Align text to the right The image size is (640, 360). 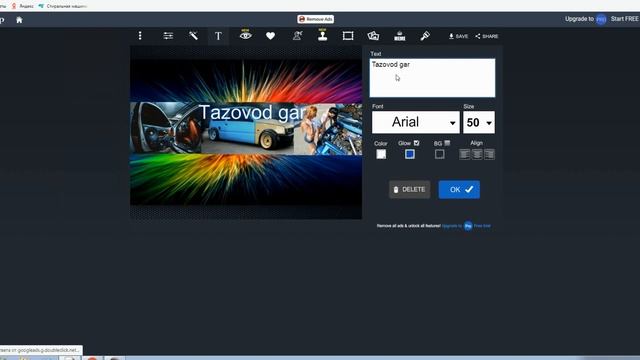tap(489, 154)
